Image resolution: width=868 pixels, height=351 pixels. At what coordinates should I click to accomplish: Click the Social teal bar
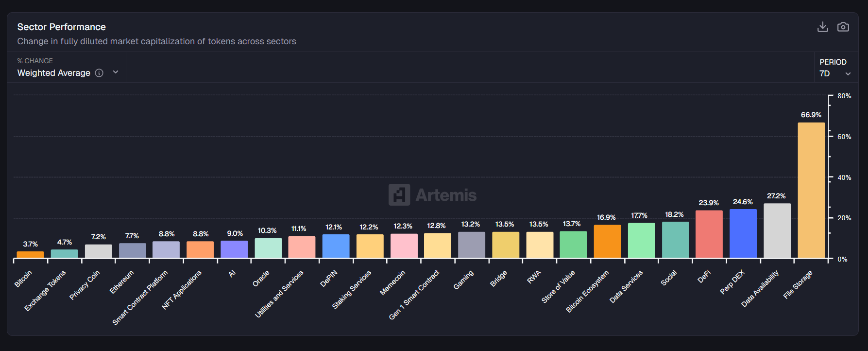pos(675,240)
